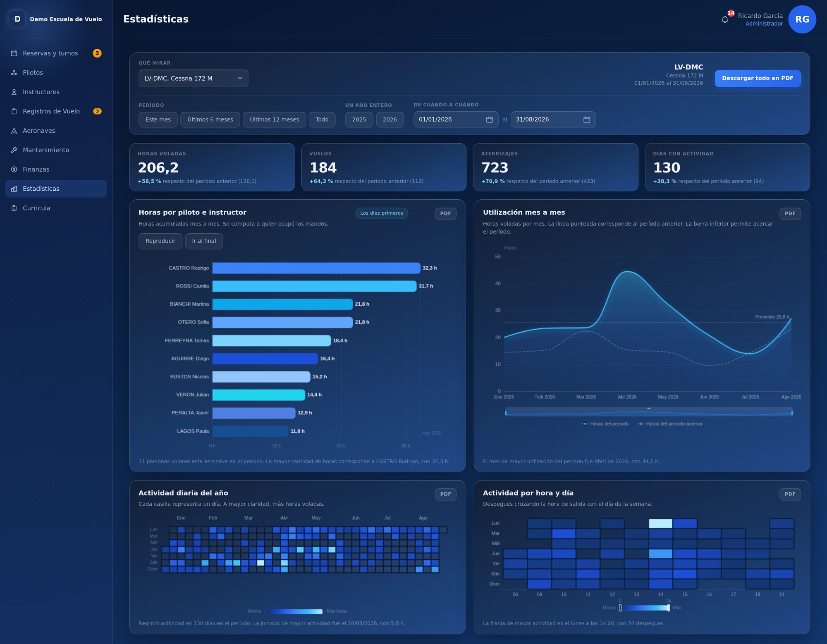Click the LAGOS Paula bar
Viewport: 827px width, 644px height.
point(250,431)
